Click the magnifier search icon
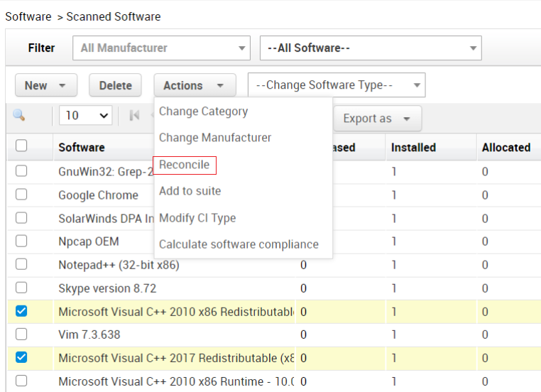This screenshot has width=541, height=392. (18, 115)
